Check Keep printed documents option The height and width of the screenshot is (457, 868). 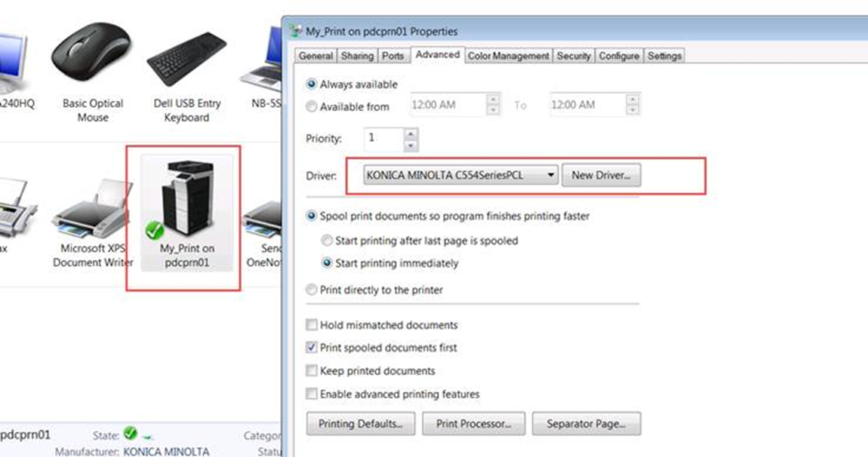pyautogui.click(x=311, y=371)
